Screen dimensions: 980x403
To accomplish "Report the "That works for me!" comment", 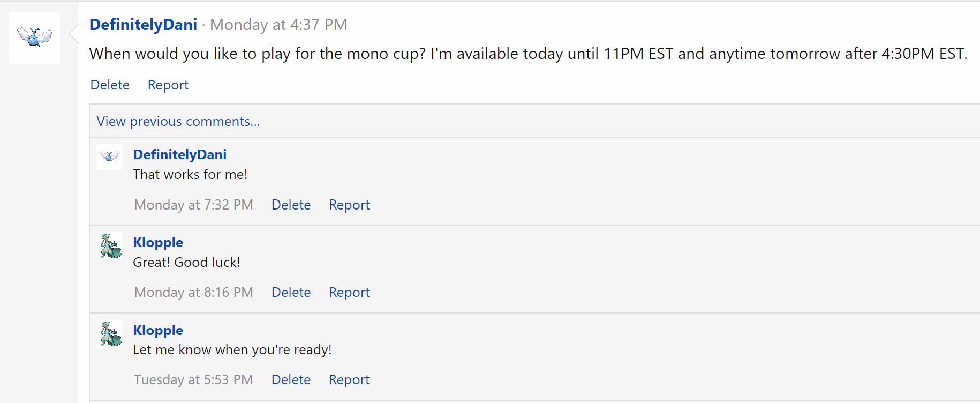I will click(x=349, y=205).
